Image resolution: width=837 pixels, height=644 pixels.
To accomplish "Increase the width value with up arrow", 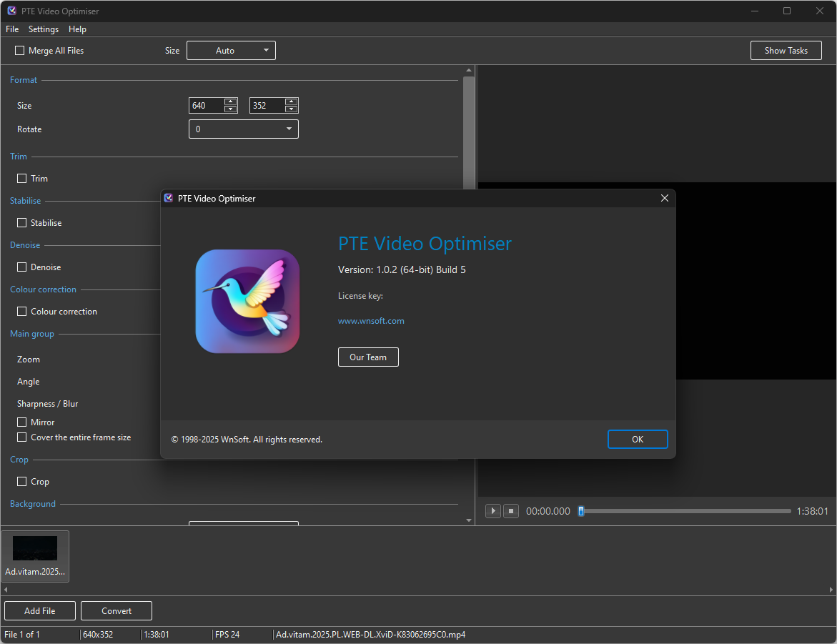I will (231, 101).
